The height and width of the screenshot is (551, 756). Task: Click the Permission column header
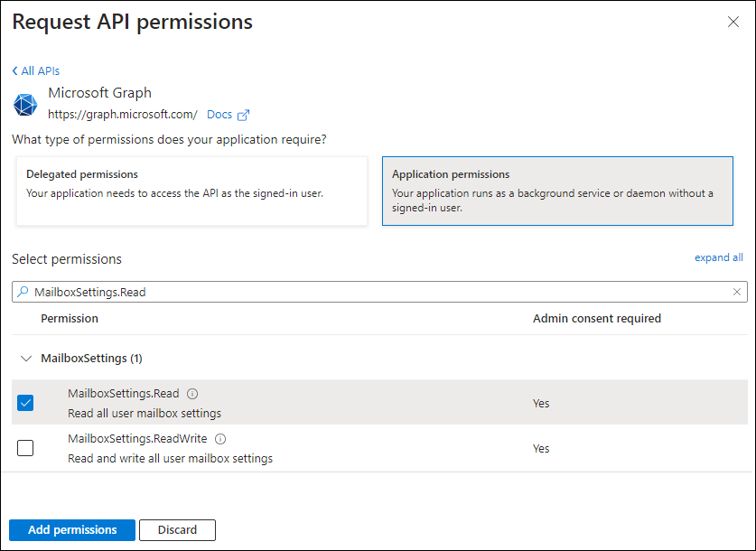pyautogui.click(x=70, y=318)
